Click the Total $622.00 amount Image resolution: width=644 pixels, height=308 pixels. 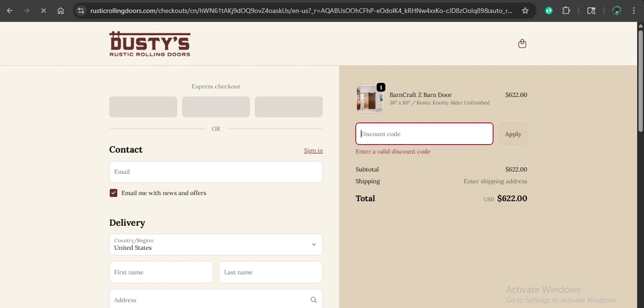pyautogui.click(x=512, y=199)
